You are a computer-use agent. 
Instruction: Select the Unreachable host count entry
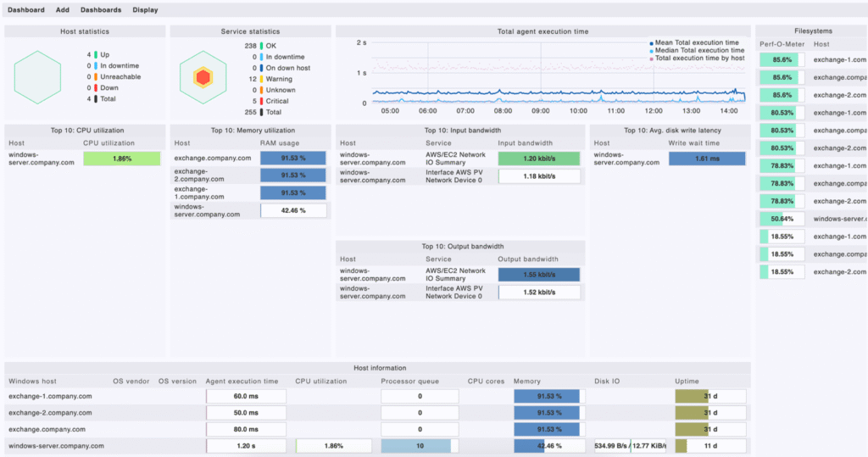pos(114,77)
